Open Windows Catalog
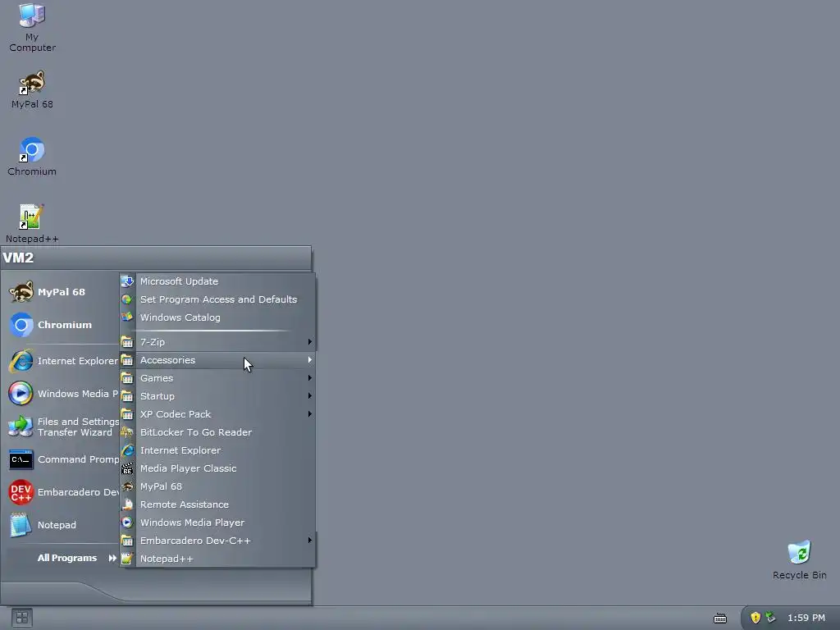840x630 pixels. pyautogui.click(x=217, y=317)
